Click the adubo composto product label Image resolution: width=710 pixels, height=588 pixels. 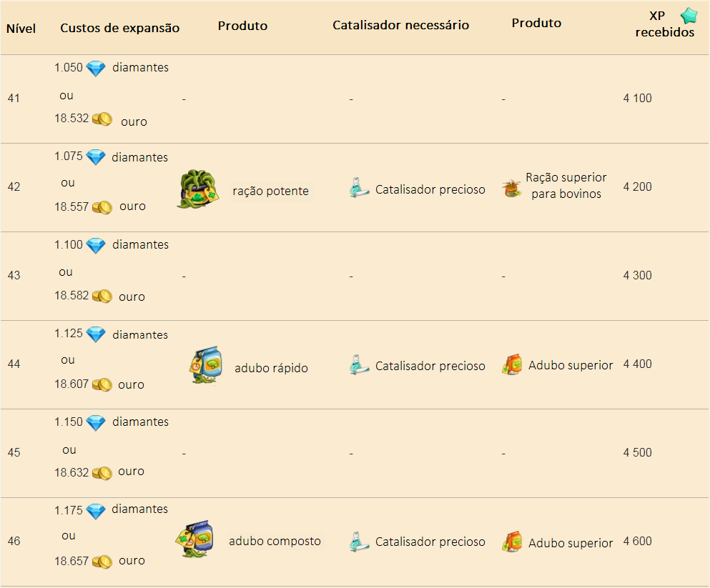coord(275,541)
